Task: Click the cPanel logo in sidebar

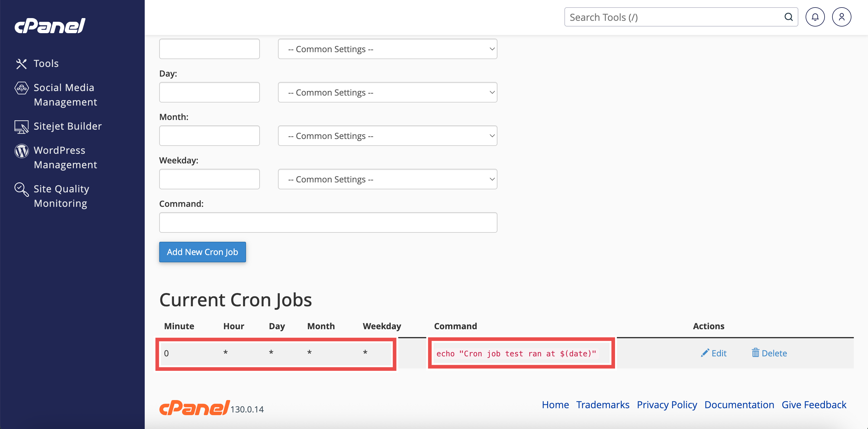Action: (x=50, y=26)
